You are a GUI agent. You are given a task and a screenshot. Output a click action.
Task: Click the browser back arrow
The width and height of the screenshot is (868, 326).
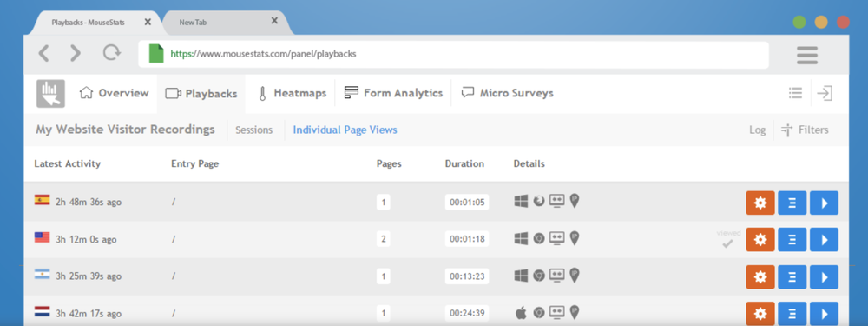click(43, 53)
